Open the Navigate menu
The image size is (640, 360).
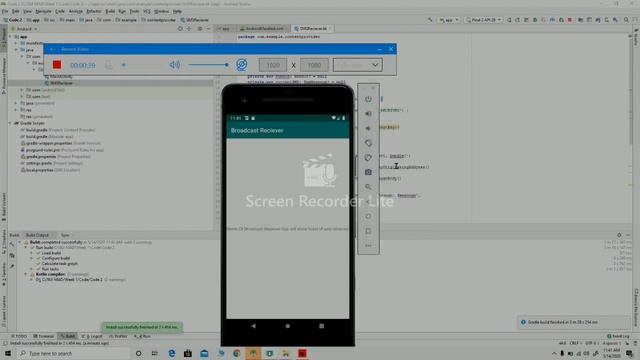(x=43, y=11)
